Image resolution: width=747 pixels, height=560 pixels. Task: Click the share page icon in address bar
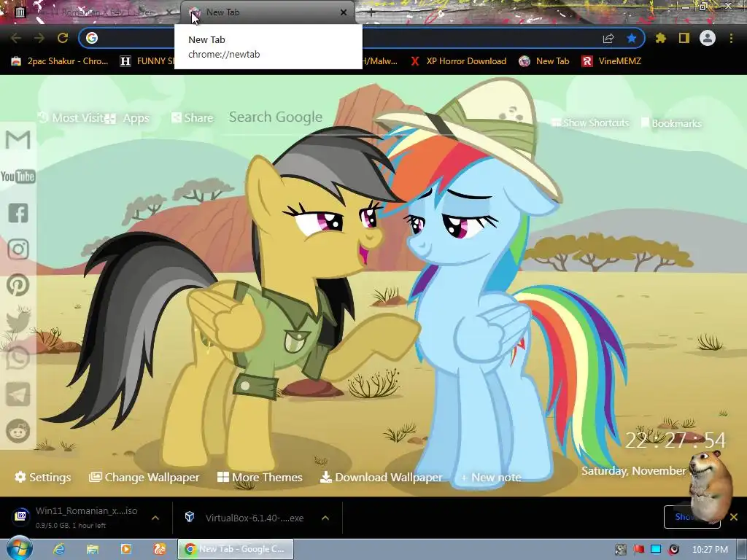tap(608, 38)
